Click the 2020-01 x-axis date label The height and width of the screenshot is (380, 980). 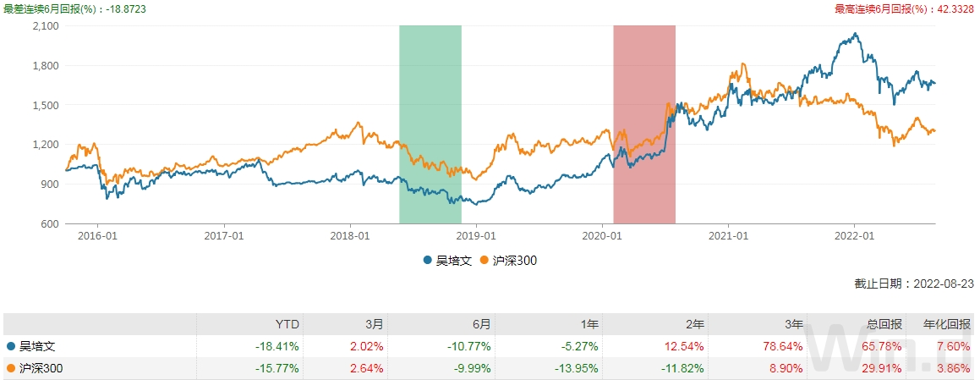click(x=600, y=236)
